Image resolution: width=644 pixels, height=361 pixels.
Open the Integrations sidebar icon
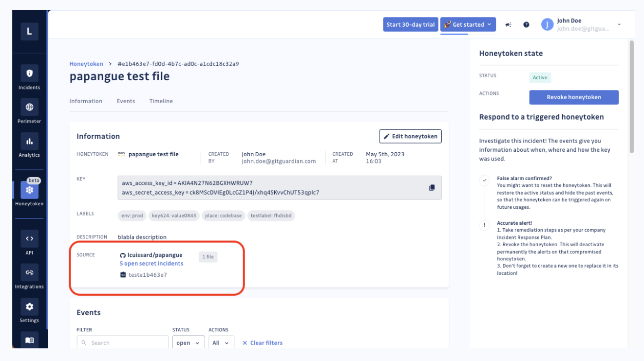29,272
